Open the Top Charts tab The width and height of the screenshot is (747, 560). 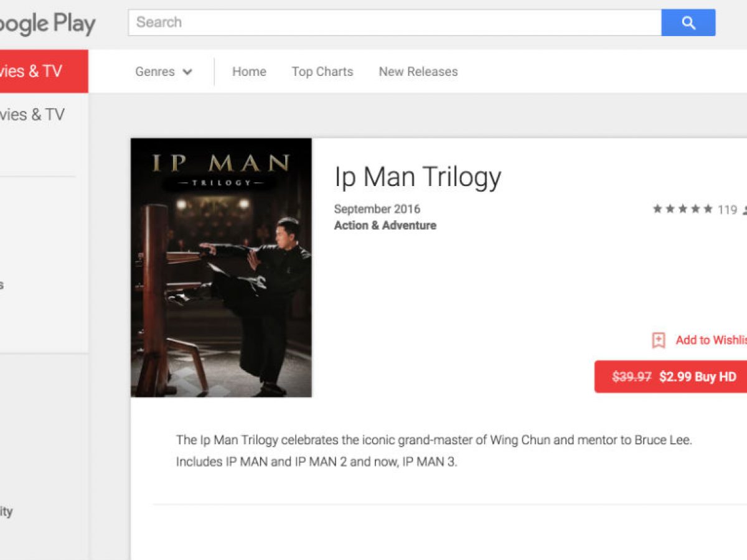pyautogui.click(x=322, y=72)
